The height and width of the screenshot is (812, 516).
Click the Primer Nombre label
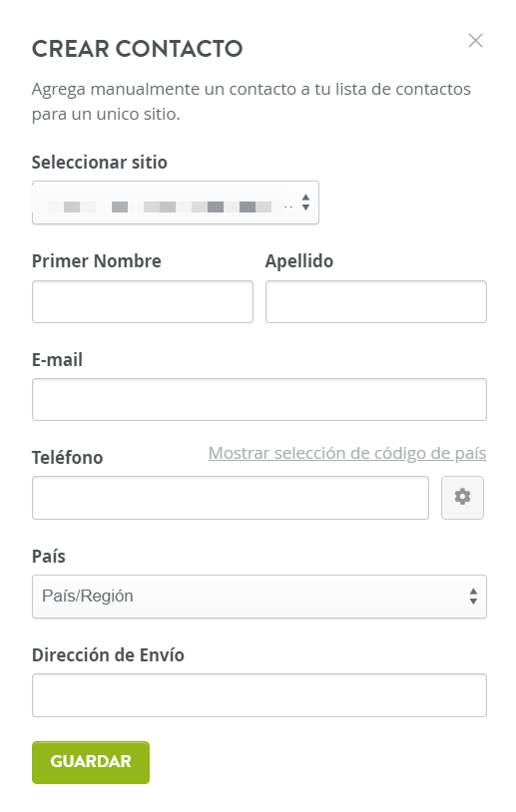coord(97,261)
